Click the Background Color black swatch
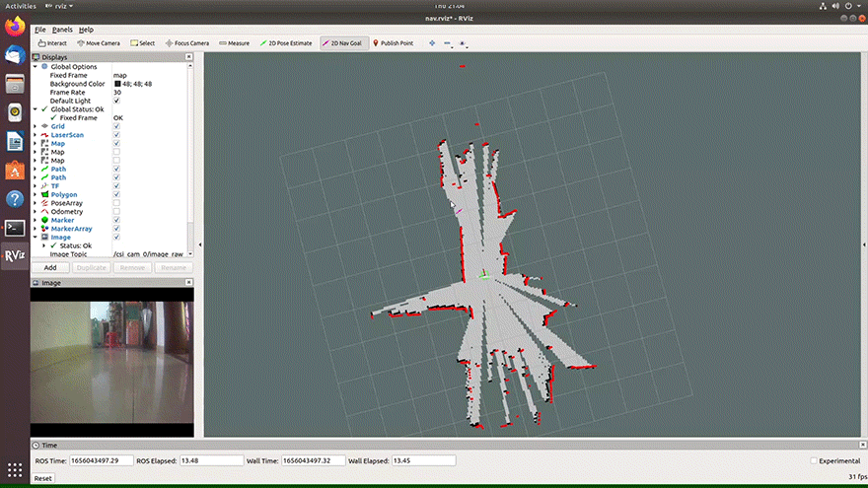Image resolution: width=868 pixels, height=488 pixels. pos(117,84)
